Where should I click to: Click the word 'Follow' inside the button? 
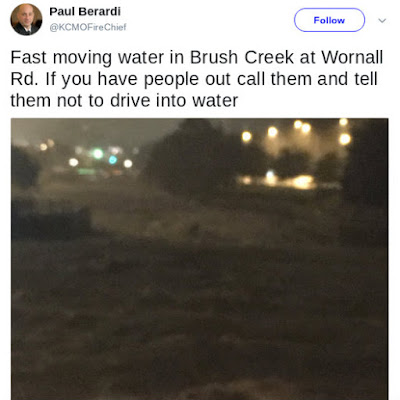pos(329,20)
